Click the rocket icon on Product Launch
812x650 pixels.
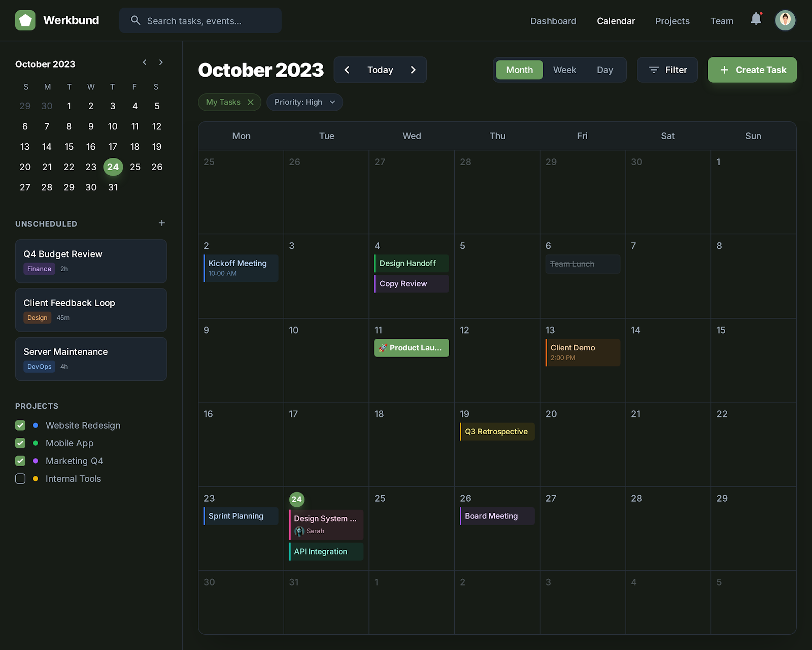[383, 348]
